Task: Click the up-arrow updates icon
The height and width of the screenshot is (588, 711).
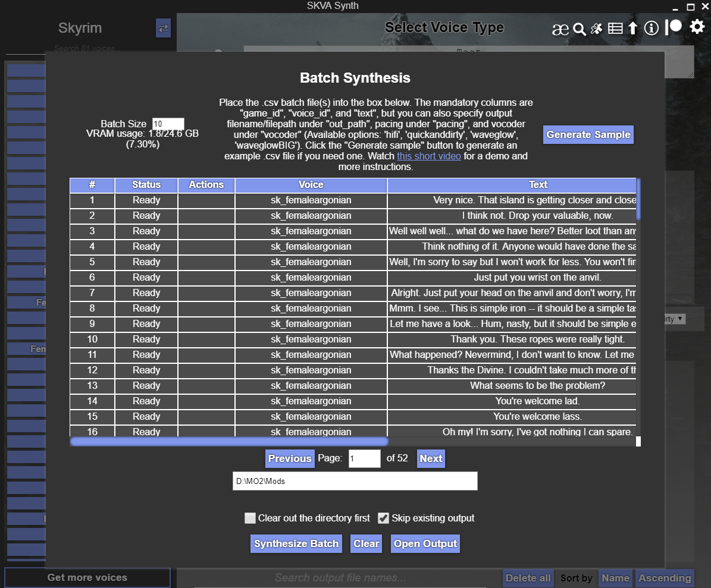Action: click(x=632, y=29)
